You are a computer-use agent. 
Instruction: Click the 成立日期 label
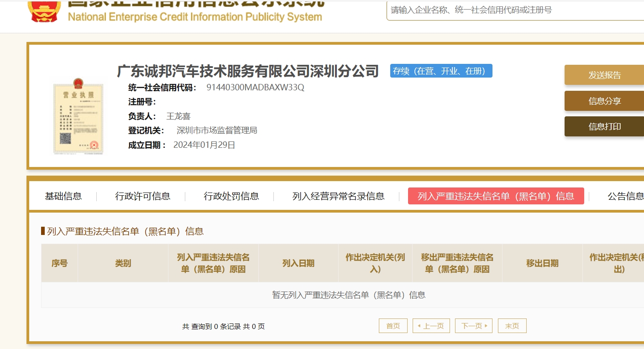pos(147,145)
